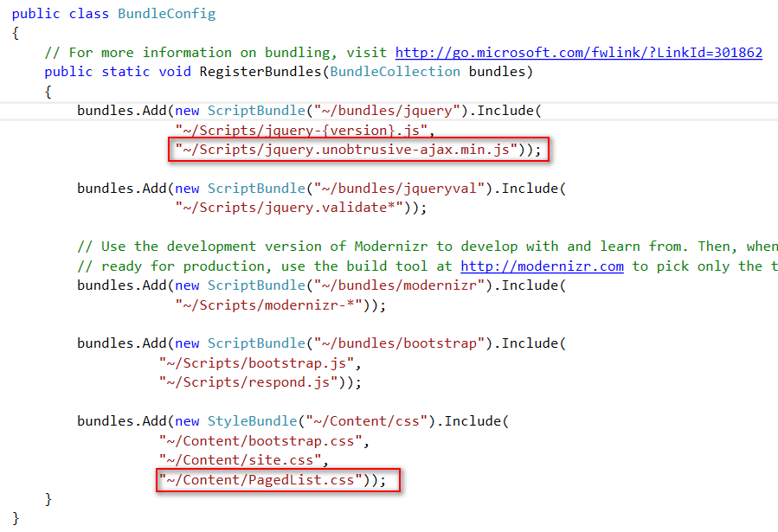Screen dimensions: 778x532
Task: Click the "void" keyword in method declaration
Action: (175, 72)
